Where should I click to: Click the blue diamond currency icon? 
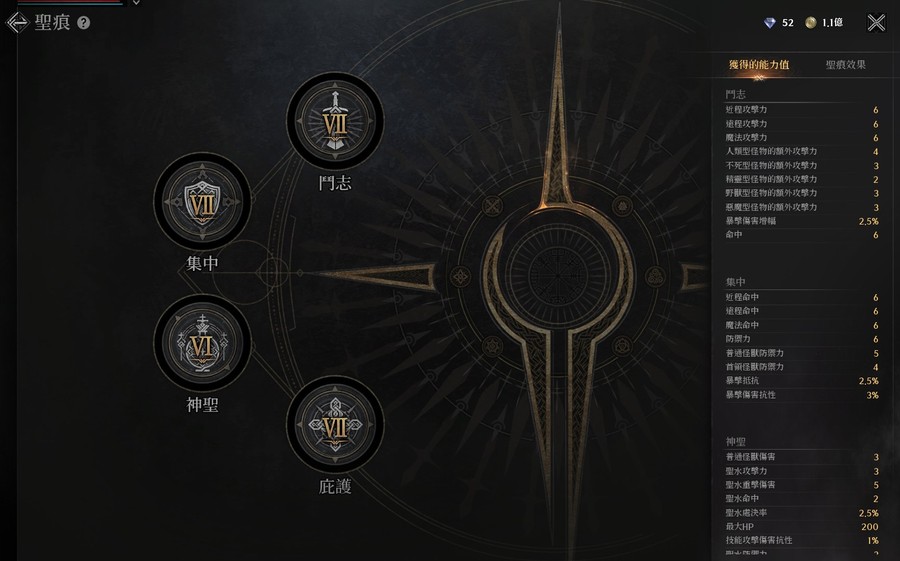(x=770, y=22)
